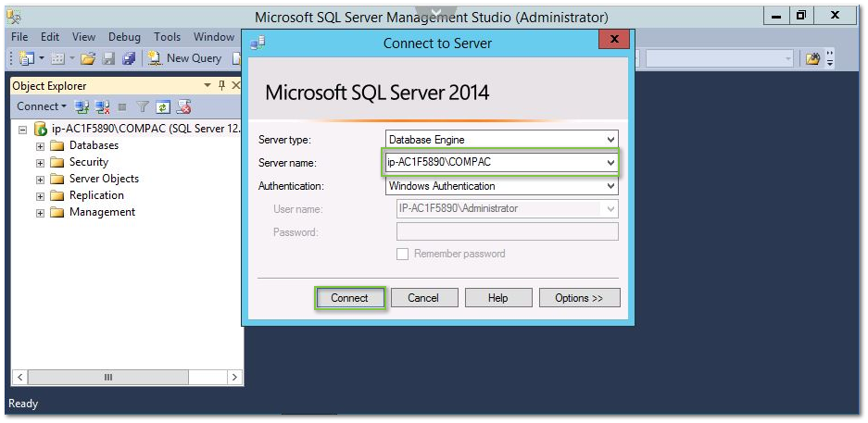Open the Debug menu
The height and width of the screenshot is (423, 868).
click(x=124, y=37)
